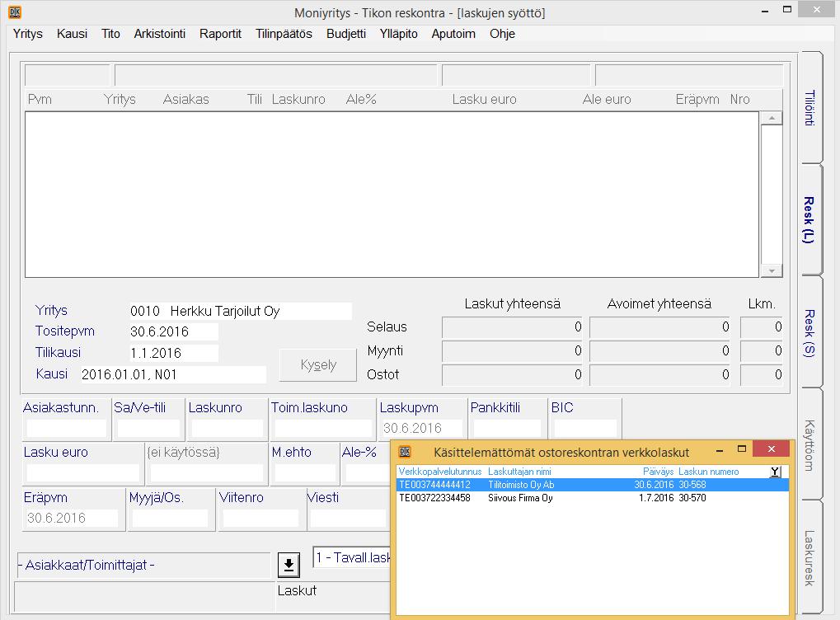Open the 1 - Tavall.lasku dropdown
Image resolution: width=840 pixels, height=620 pixels.
tap(352, 558)
